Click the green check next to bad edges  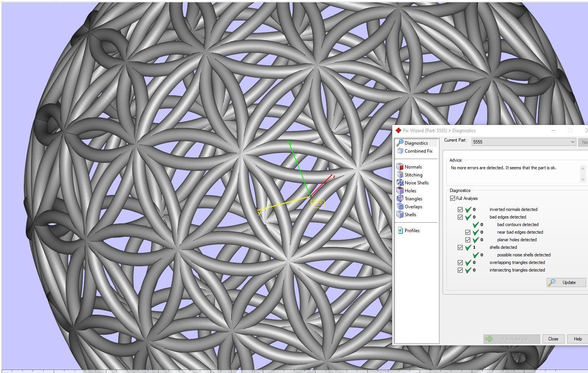[468, 217]
